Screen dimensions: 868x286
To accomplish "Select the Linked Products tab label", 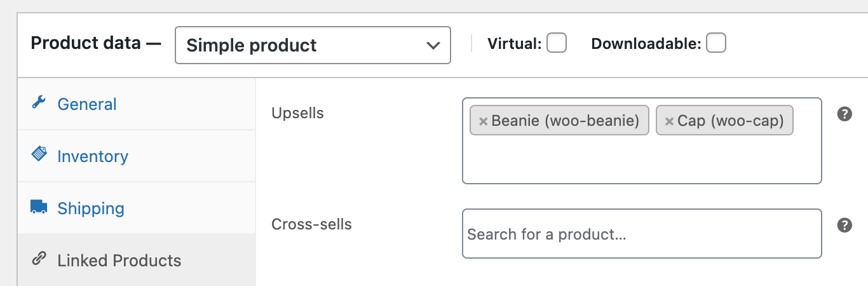I will [x=119, y=261].
